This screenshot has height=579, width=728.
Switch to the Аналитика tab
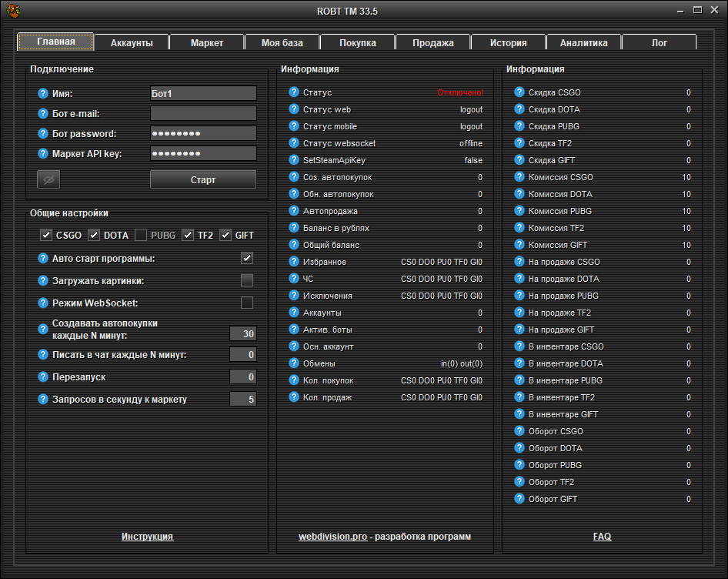(583, 43)
